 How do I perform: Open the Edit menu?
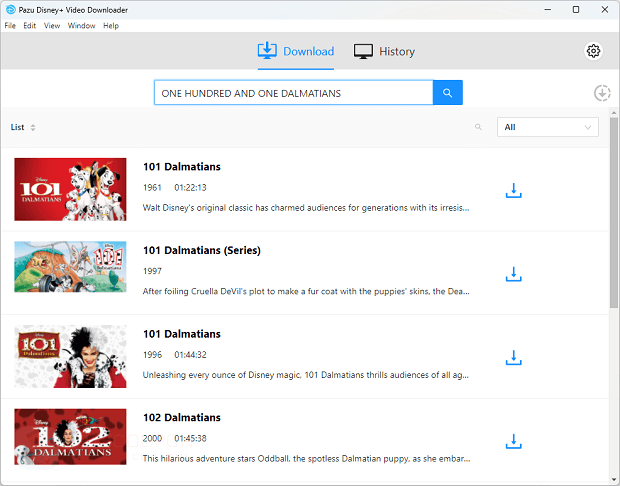tap(29, 26)
